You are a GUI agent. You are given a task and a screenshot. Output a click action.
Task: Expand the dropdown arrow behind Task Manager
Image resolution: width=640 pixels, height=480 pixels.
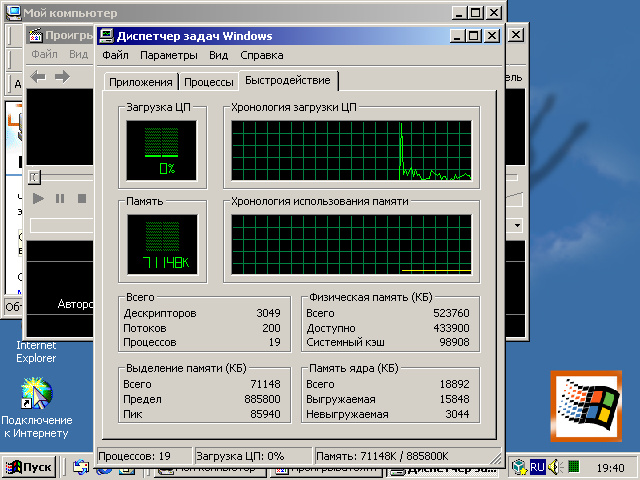click(517, 226)
